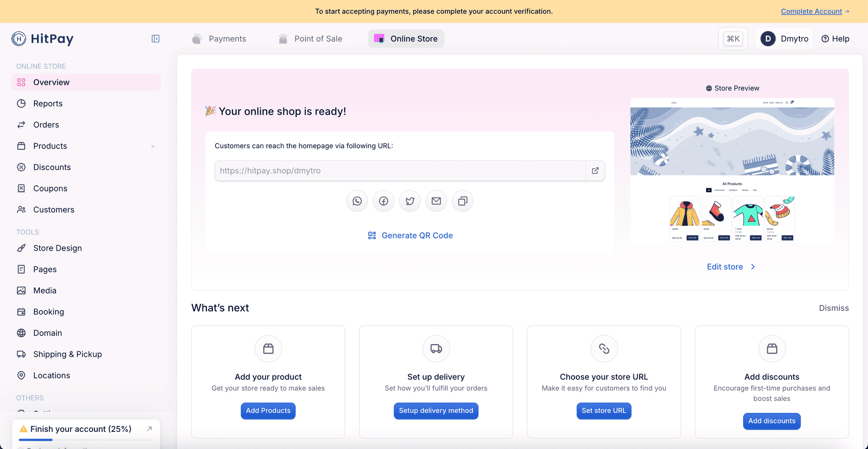Generate QR Code for the store
Viewport: 868px width, 449px height.
click(410, 235)
